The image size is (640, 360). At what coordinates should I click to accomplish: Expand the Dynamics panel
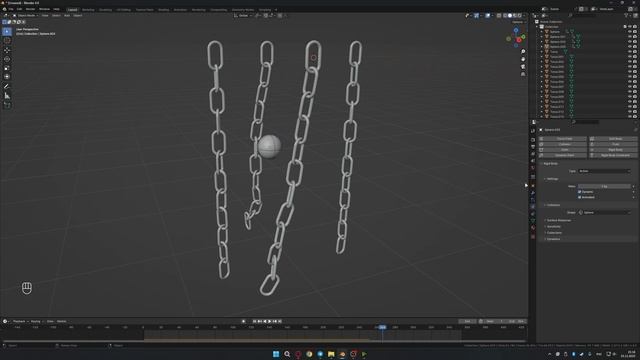coord(553,239)
